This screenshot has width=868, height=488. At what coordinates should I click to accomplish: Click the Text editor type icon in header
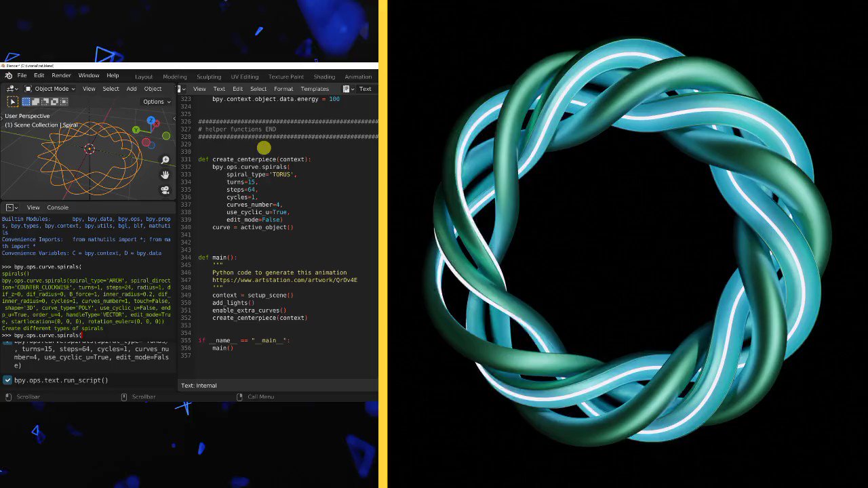[180, 89]
